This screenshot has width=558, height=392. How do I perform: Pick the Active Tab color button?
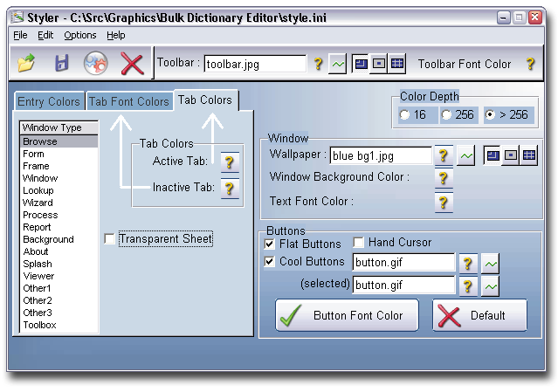click(230, 162)
